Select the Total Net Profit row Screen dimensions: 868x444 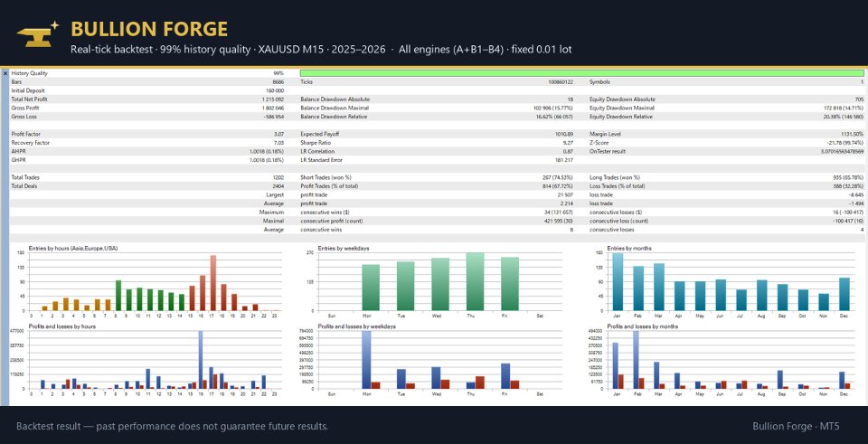click(x=147, y=99)
